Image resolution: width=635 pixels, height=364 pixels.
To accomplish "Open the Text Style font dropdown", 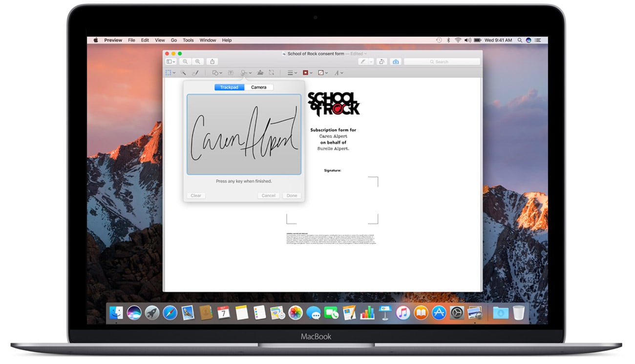I will coord(339,73).
